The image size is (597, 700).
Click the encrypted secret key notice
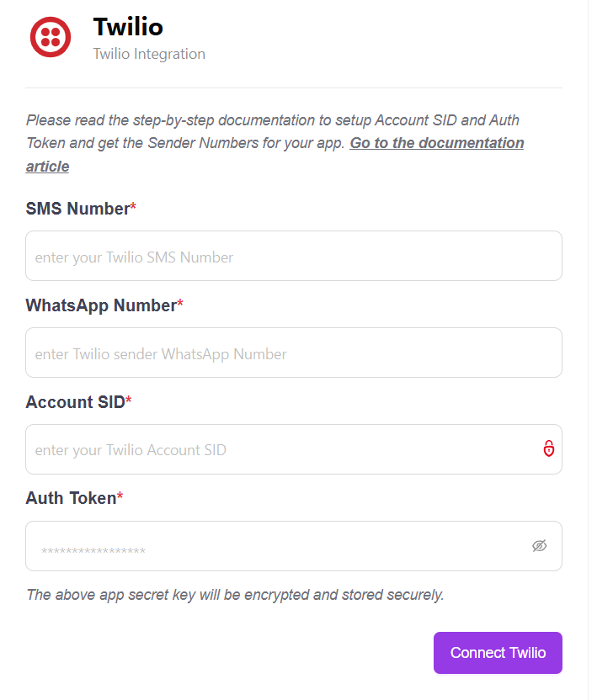tap(235, 595)
